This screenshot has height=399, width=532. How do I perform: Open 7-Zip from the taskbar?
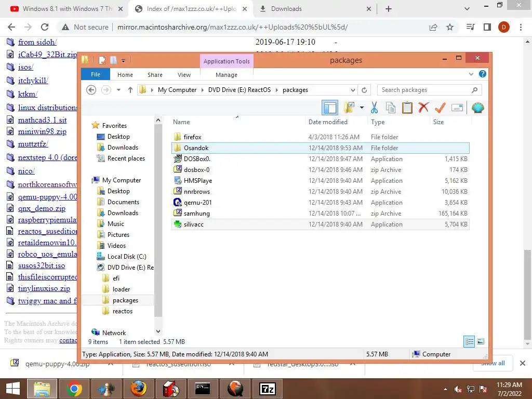tap(268, 389)
